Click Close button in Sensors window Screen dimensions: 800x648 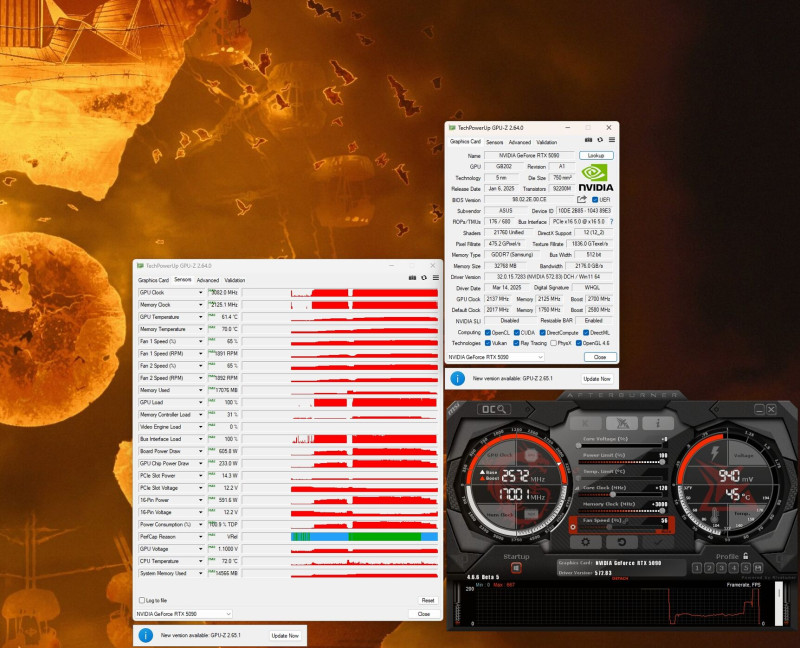point(423,614)
